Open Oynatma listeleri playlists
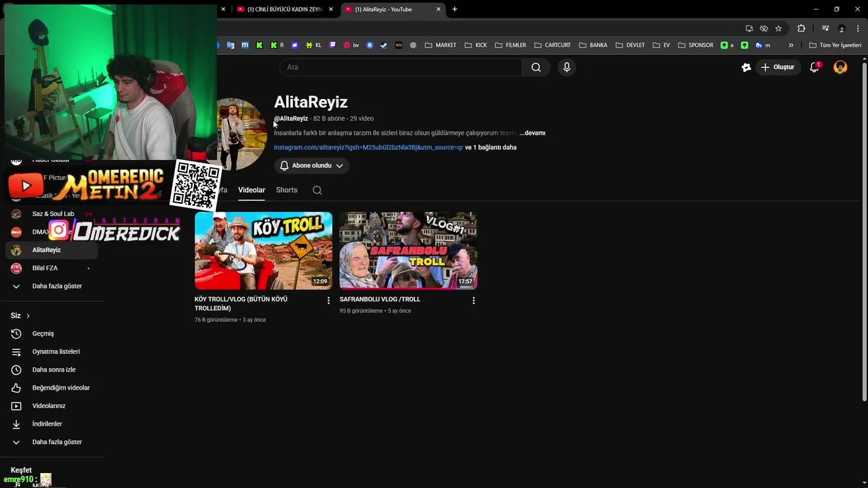This screenshot has height=488, width=868. (52, 352)
